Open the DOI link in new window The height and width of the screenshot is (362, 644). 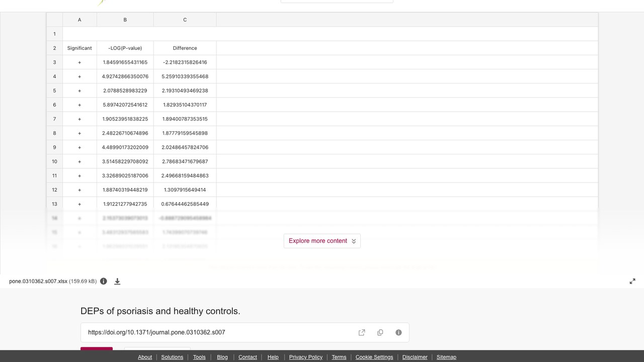362,332
